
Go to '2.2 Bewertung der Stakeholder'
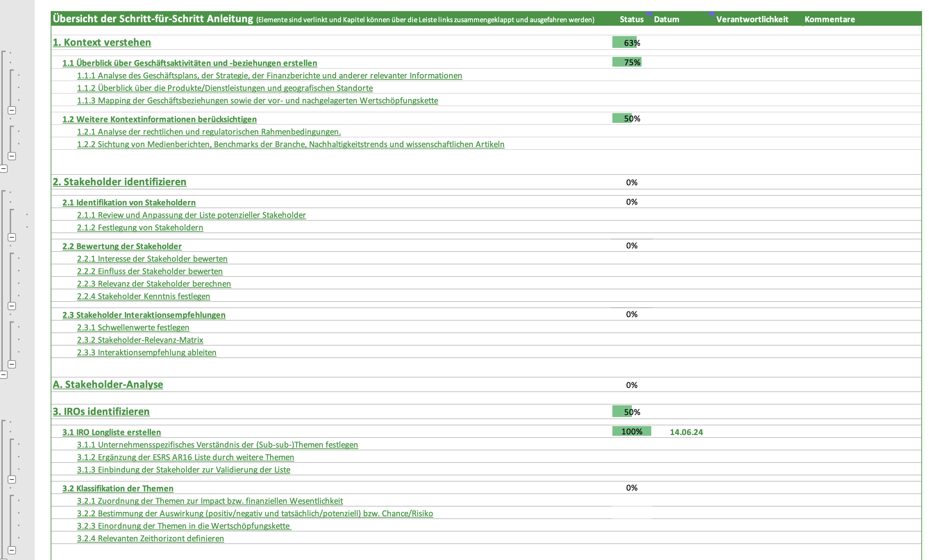[122, 246]
